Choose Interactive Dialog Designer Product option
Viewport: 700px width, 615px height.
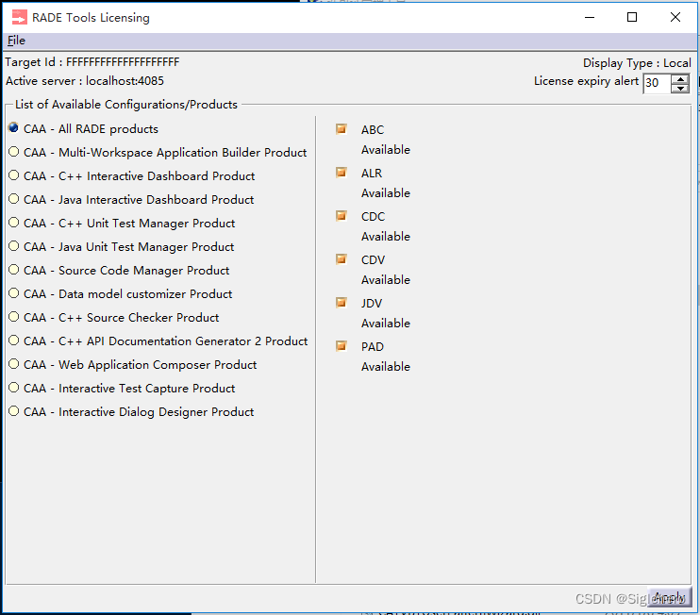tap(13, 411)
